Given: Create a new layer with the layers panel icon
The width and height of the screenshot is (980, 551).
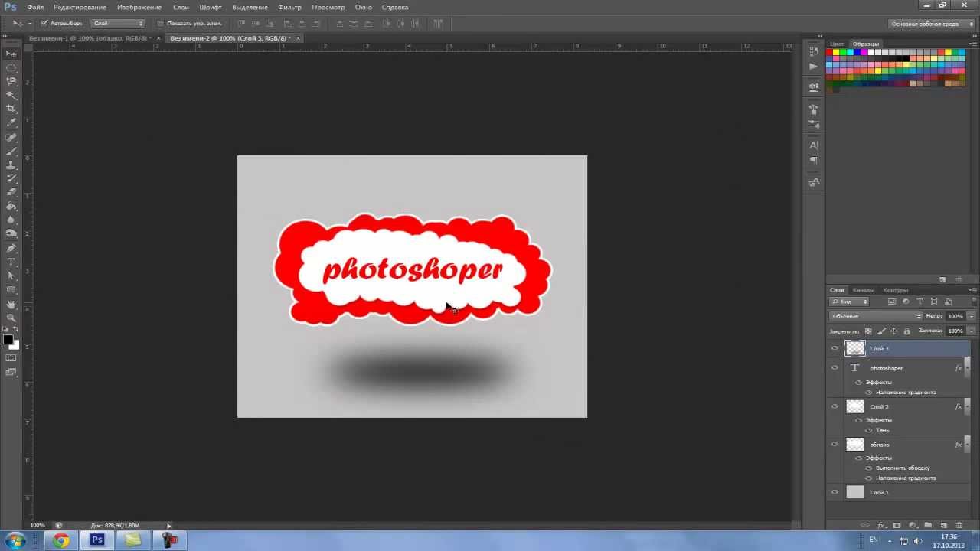Looking at the screenshot, I should point(943,526).
